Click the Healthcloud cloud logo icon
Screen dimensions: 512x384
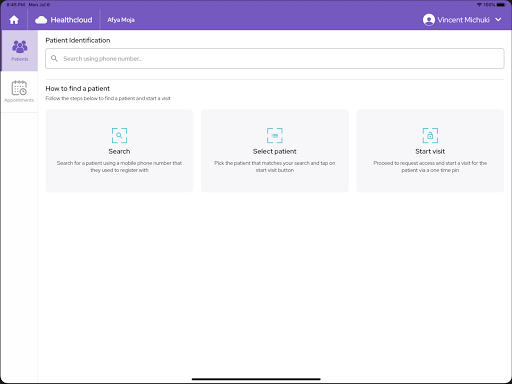tap(41, 20)
